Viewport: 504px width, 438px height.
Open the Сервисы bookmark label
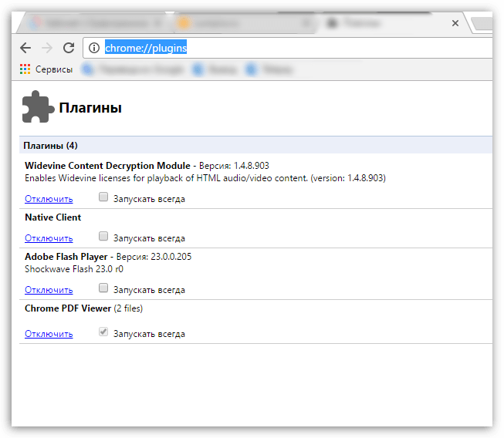pyautogui.click(x=54, y=69)
